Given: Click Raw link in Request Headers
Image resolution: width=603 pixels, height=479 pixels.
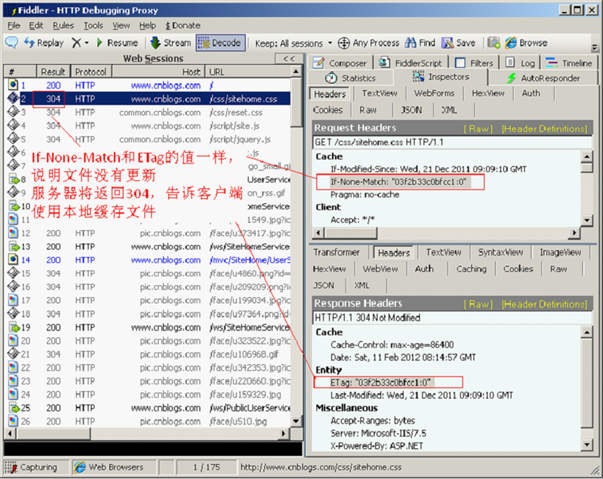Looking at the screenshot, I should coord(478,128).
